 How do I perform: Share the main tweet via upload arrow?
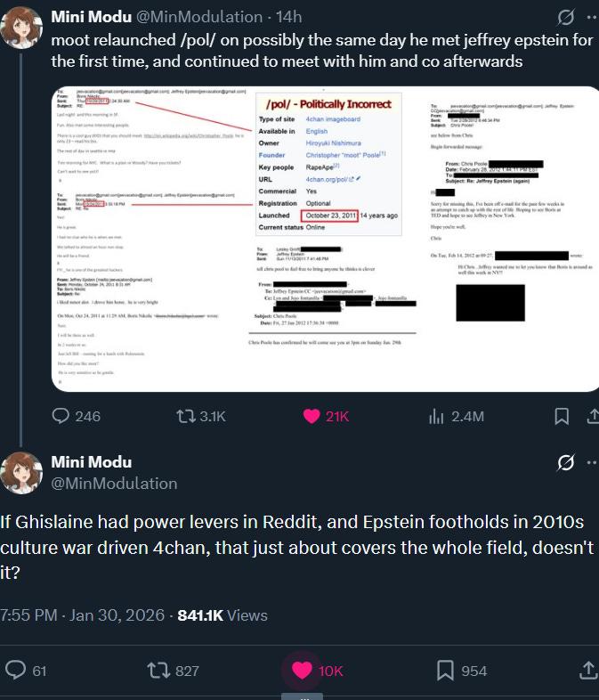coord(587,670)
